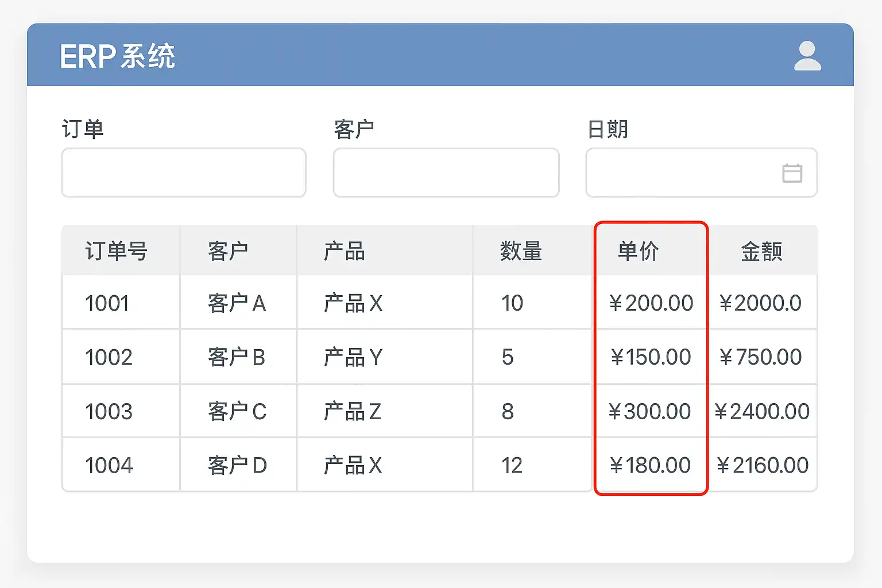Click the user profile icon

[x=807, y=56]
